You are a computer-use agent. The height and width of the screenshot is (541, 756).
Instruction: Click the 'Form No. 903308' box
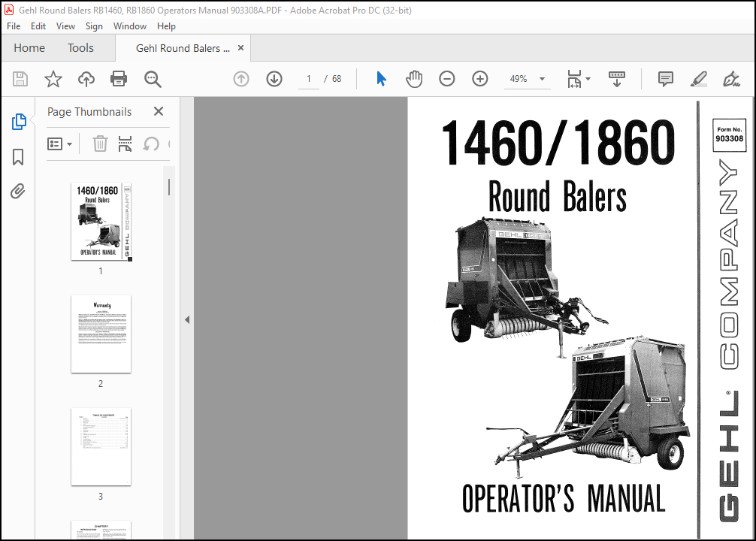(x=729, y=135)
